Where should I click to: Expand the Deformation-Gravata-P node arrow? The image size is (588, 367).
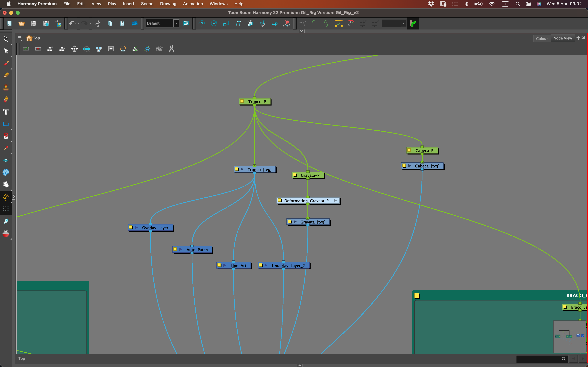coord(336,201)
